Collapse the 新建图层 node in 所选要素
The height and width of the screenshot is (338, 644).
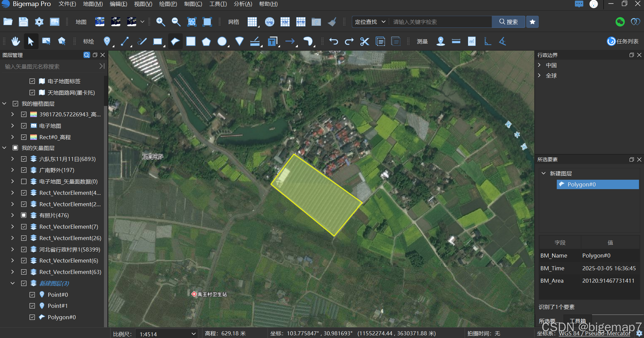point(544,173)
